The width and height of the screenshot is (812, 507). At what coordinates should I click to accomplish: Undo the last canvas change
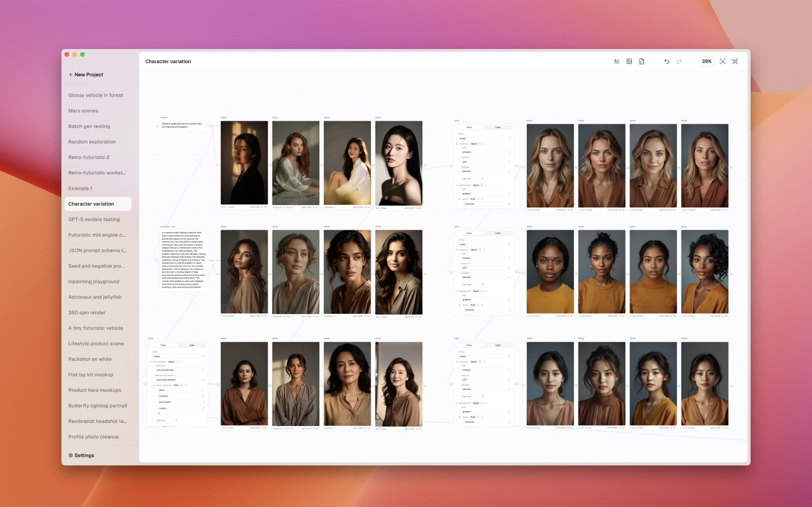[667, 61]
